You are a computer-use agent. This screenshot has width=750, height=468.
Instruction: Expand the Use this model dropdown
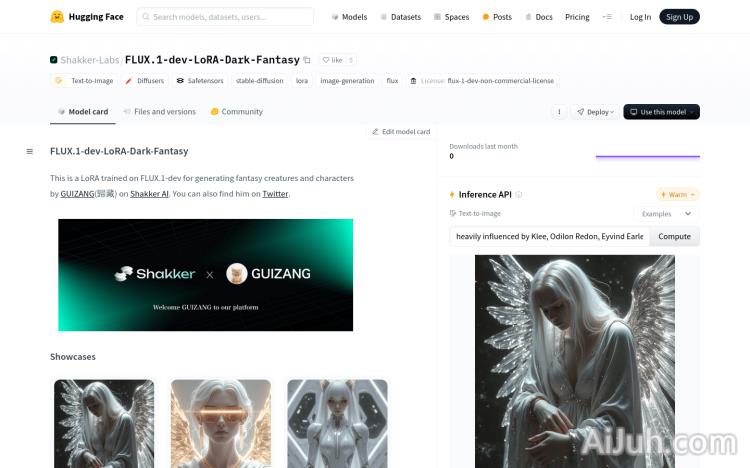coord(662,112)
